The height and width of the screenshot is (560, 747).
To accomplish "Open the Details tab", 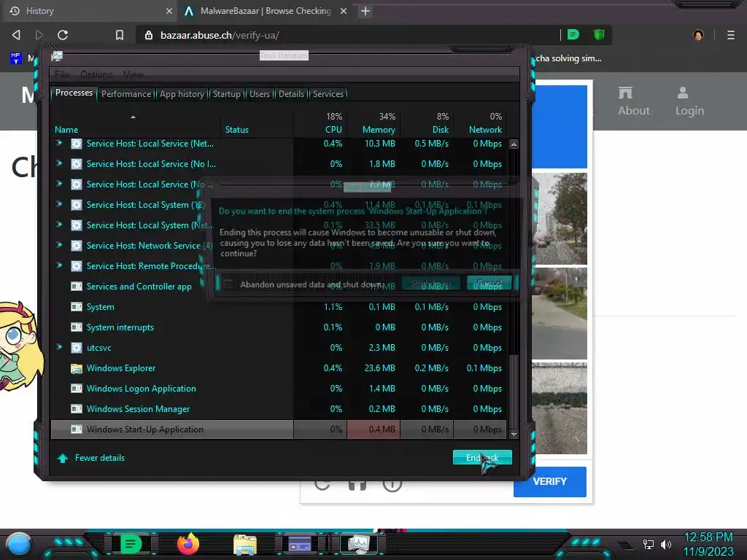I will click(291, 94).
